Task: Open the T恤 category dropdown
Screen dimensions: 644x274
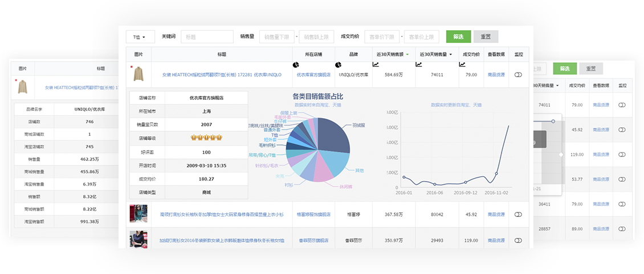Action: 140,37
